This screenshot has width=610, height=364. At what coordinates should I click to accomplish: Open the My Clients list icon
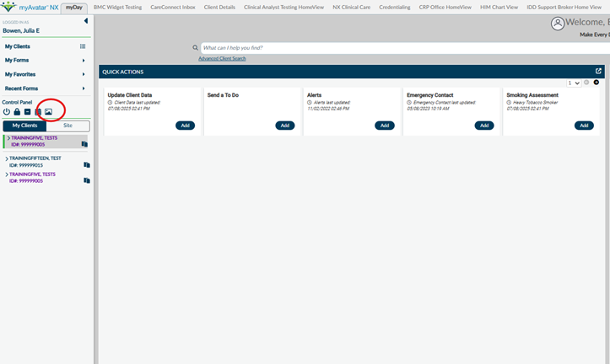click(83, 46)
